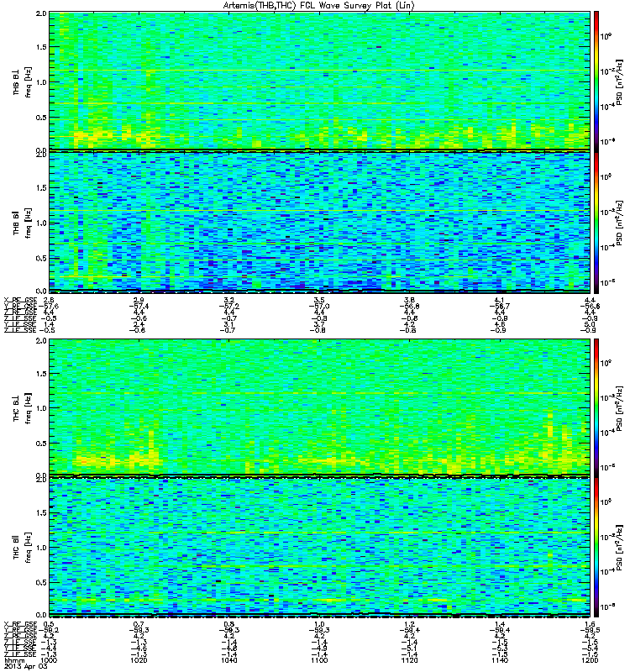The width and height of the screenshot is (630, 672).
Task: Click the THB X_RE_GSE value '4.1'
Action: (500, 300)
